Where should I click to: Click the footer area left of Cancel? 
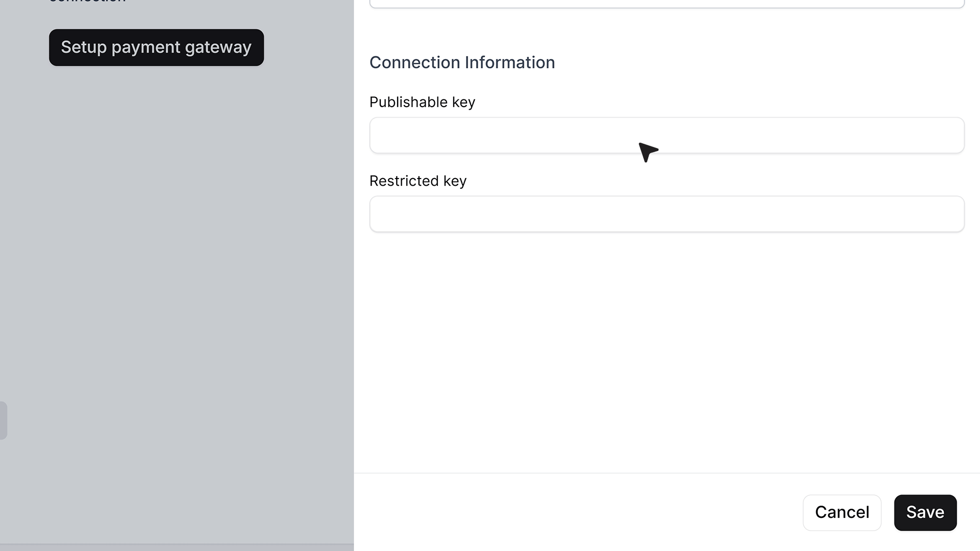[578, 512]
